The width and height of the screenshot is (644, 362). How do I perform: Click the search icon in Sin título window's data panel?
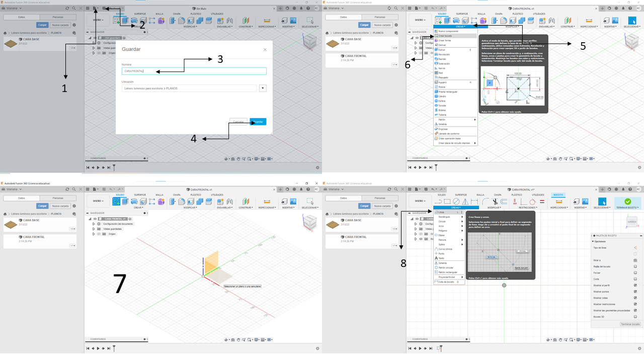(74, 9)
